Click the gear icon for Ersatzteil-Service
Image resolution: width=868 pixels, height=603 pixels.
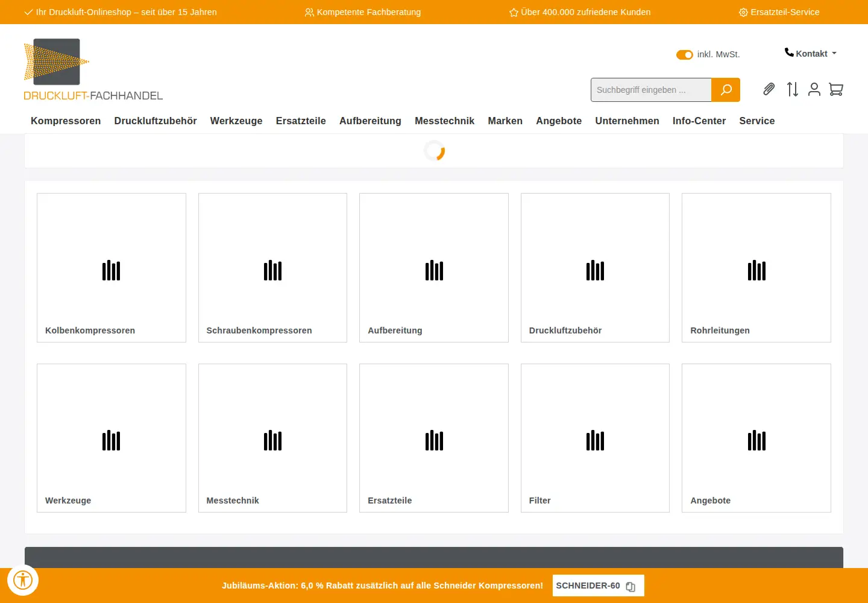click(x=743, y=13)
